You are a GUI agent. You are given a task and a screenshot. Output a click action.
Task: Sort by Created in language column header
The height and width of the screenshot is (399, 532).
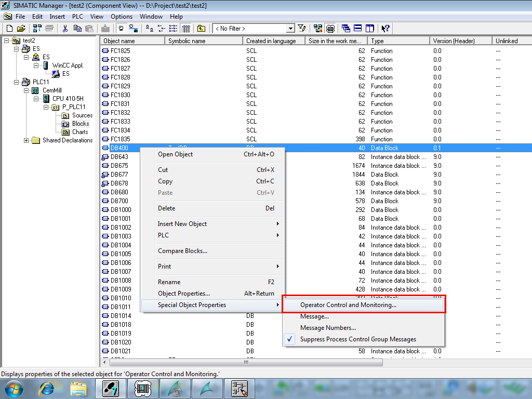pos(274,41)
